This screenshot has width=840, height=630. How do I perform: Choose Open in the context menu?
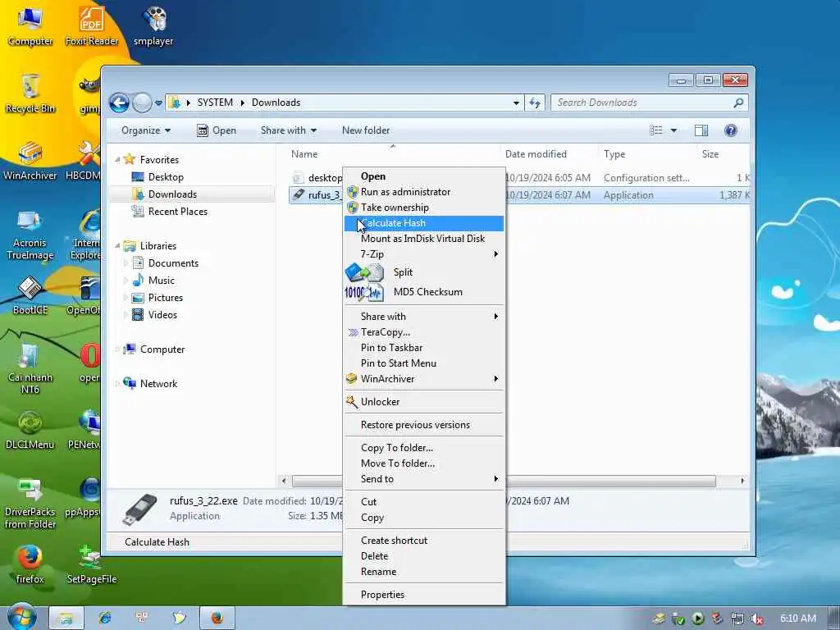(424, 176)
